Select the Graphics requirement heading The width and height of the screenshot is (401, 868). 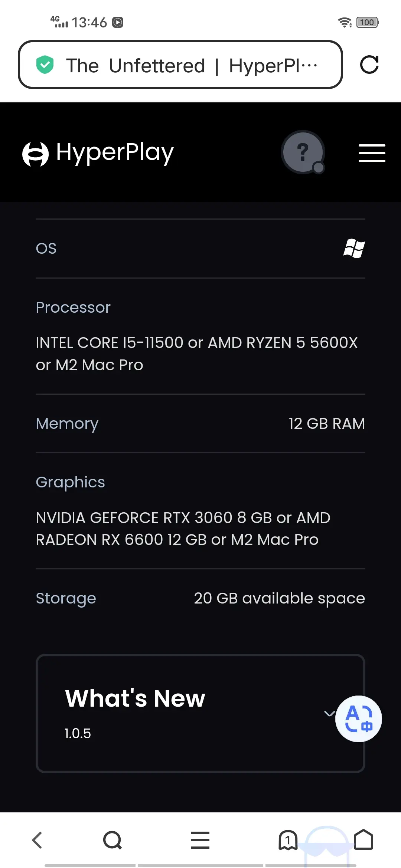pyautogui.click(x=70, y=482)
